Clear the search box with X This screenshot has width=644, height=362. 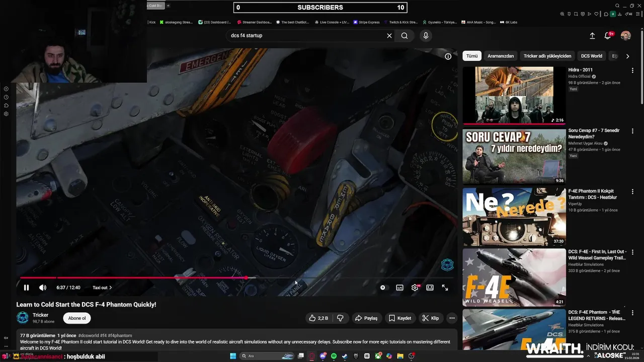click(389, 36)
